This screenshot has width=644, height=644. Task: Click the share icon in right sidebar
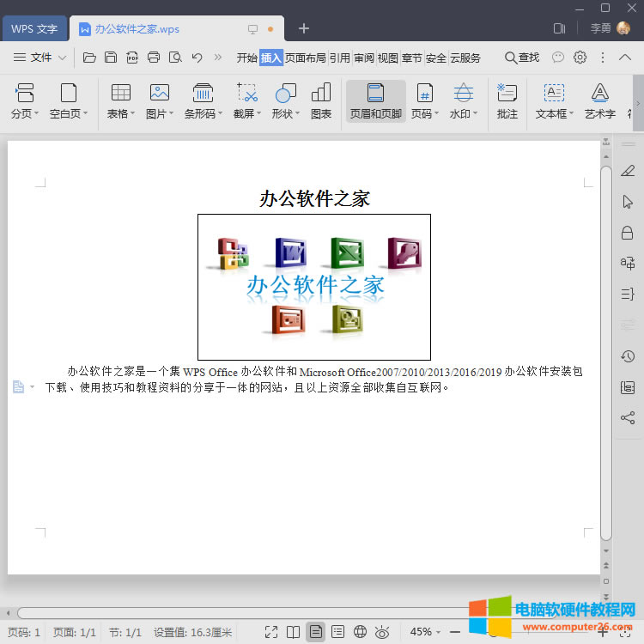(x=628, y=418)
